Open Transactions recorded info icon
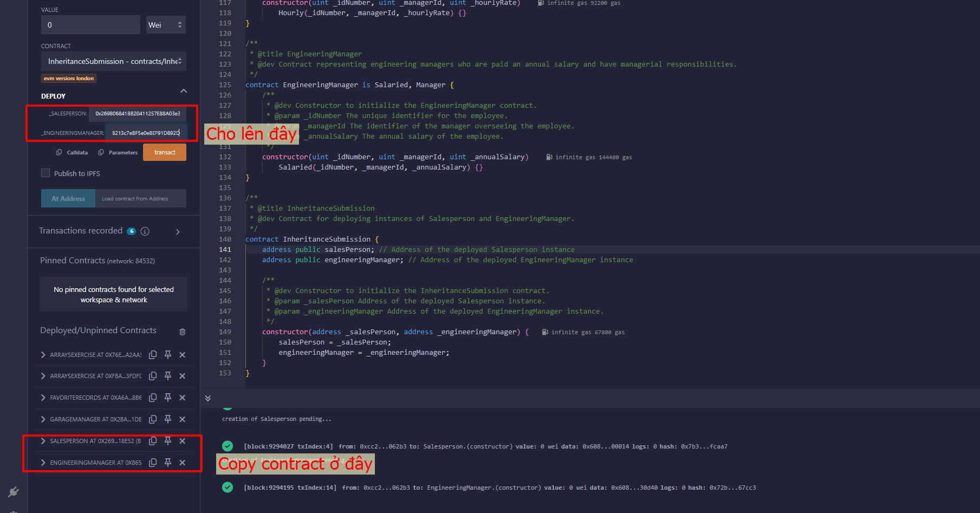Viewport: 980px width, 513px height. coord(145,231)
